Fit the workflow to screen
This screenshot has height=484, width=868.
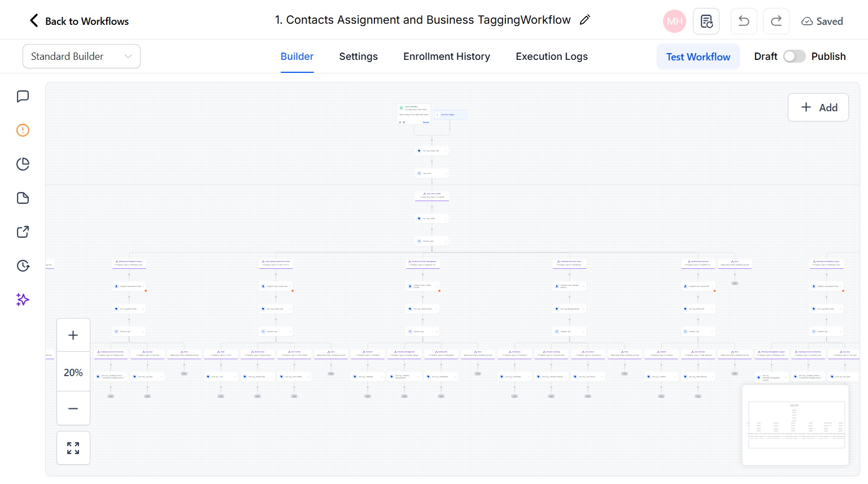coord(73,448)
